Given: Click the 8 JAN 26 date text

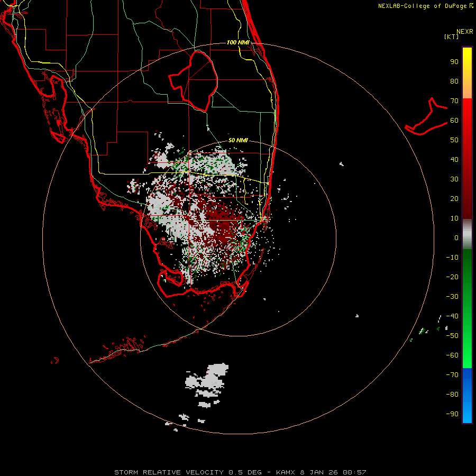Looking at the screenshot, I should [319, 472].
